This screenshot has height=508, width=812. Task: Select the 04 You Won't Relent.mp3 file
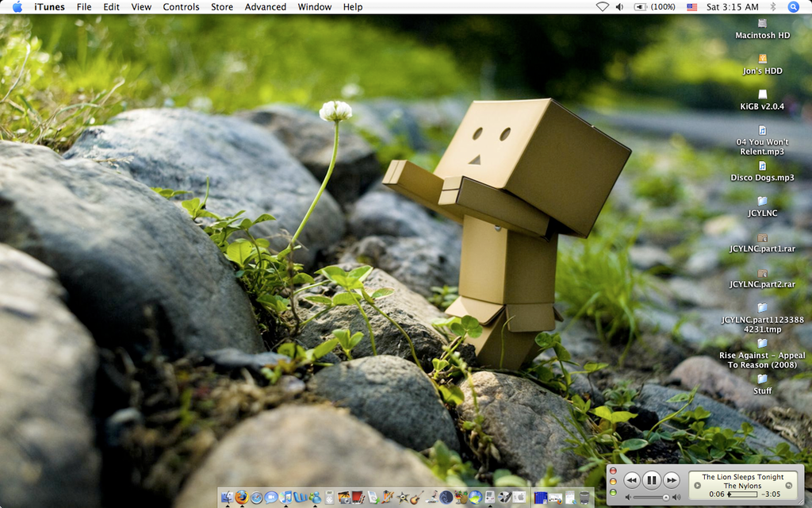coord(762,140)
